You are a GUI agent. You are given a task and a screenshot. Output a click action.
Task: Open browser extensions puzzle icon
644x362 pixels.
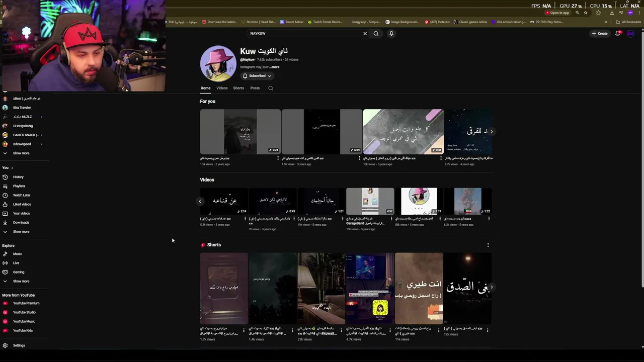click(x=598, y=13)
